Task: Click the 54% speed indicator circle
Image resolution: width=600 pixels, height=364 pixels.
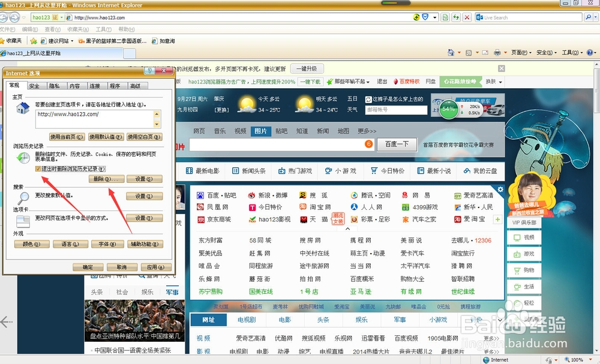Action: [448, 109]
